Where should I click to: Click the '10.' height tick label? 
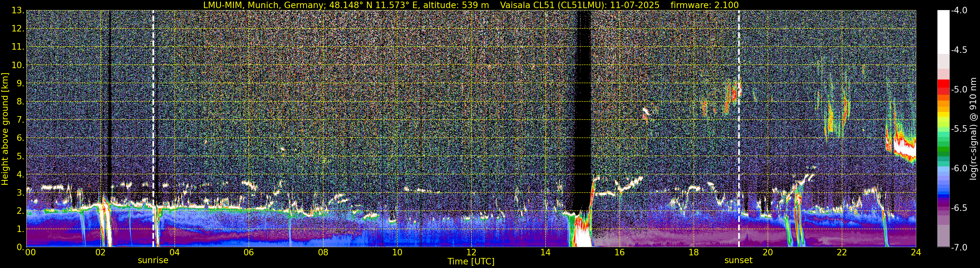tap(18, 65)
